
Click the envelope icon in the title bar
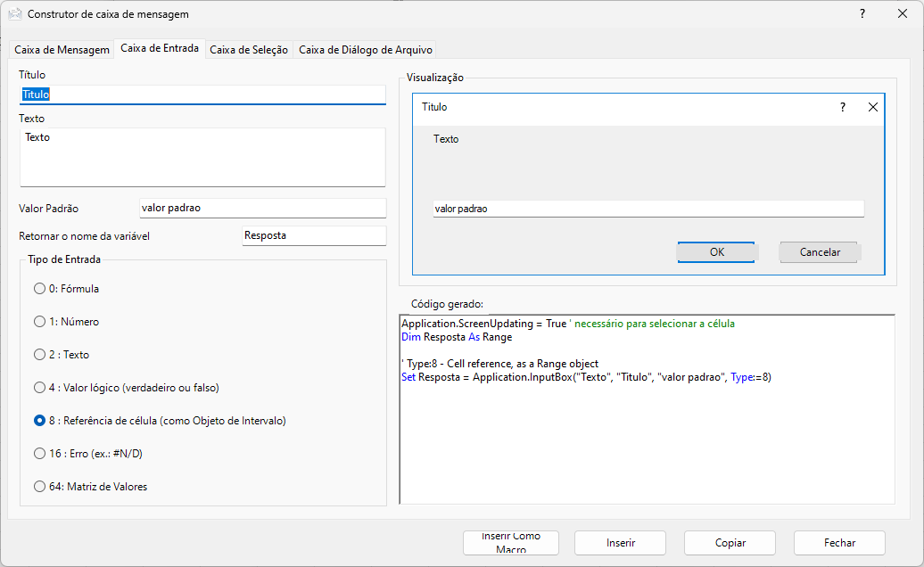(x=15, y=13)
